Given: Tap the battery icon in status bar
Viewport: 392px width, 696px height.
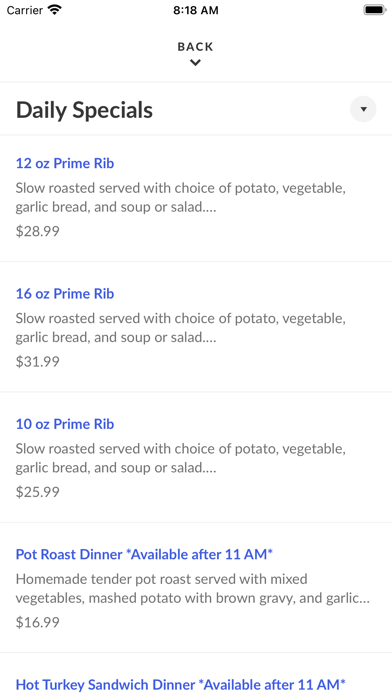Looking at the screenshot, I should [374, 10].
